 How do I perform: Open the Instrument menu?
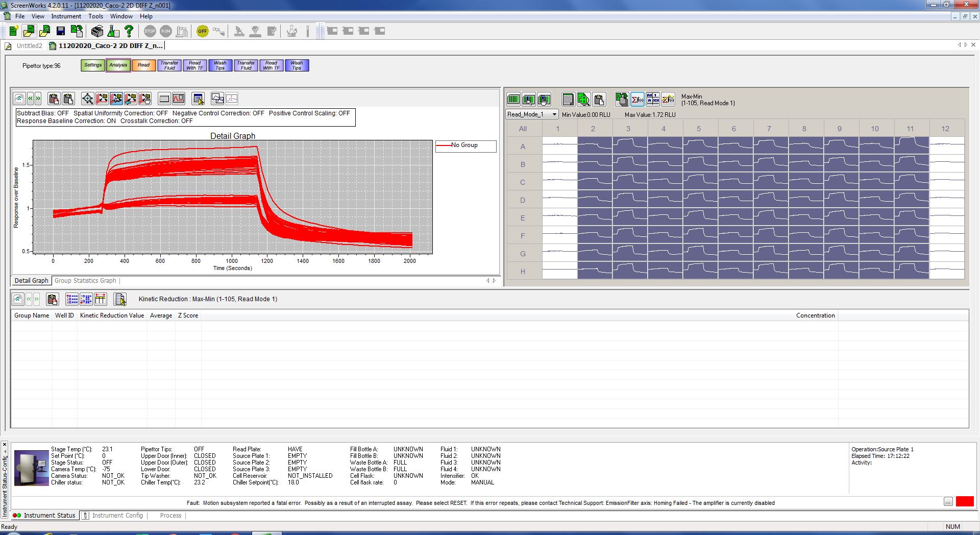(x=66, y=16)
